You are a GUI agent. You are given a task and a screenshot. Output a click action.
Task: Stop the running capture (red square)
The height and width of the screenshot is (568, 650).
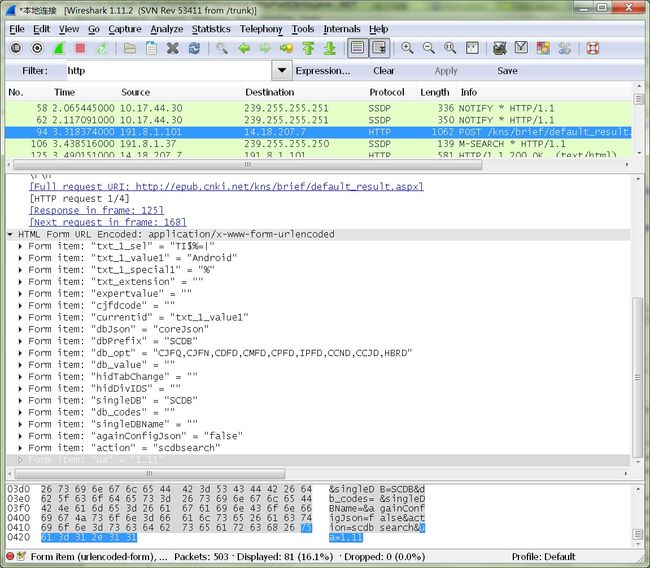click(80, 49)
